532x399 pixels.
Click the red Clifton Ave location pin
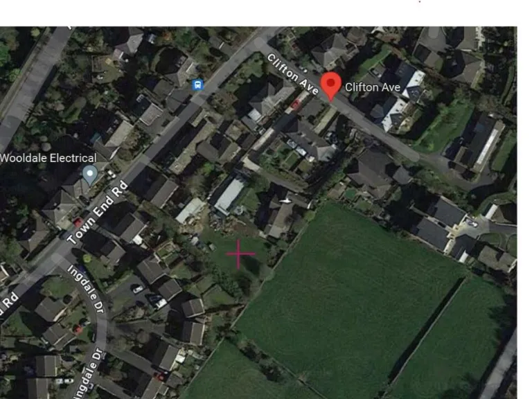pos(331,87)
